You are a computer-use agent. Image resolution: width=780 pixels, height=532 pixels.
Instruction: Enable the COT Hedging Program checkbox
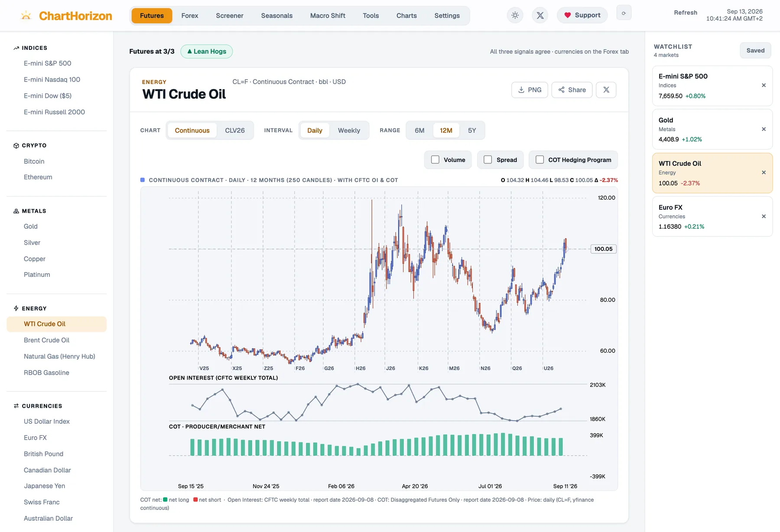click(539, 159)
